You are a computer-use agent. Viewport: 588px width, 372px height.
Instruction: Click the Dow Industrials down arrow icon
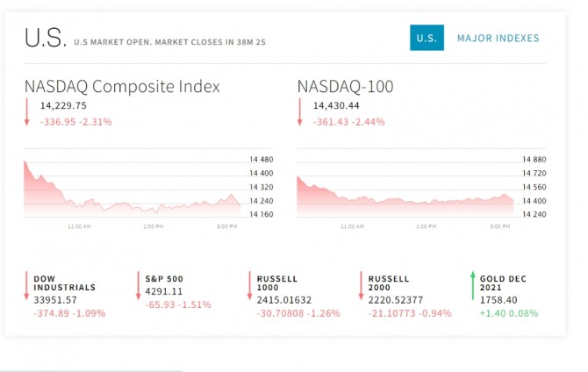coord(27,287)
